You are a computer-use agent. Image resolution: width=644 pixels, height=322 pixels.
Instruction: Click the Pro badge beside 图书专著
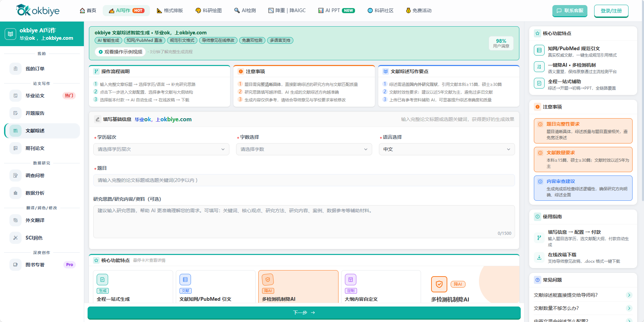click(x=69, y=265)
